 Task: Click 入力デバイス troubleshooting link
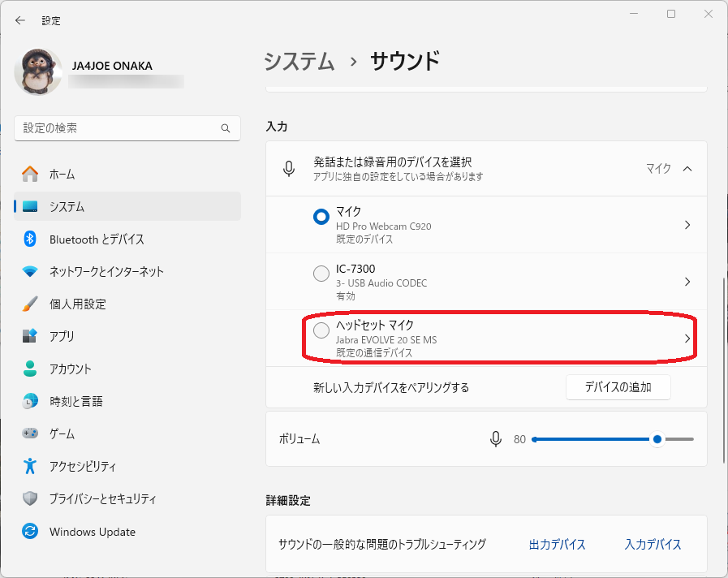point(653,545)
